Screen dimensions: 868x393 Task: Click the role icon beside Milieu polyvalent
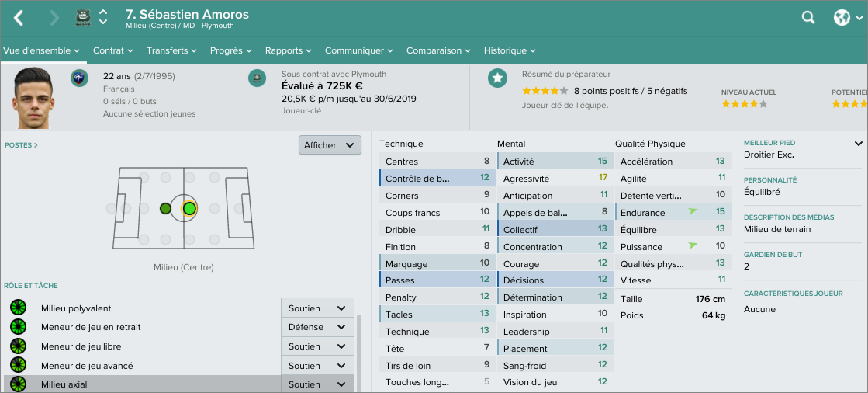coord(18,308)
